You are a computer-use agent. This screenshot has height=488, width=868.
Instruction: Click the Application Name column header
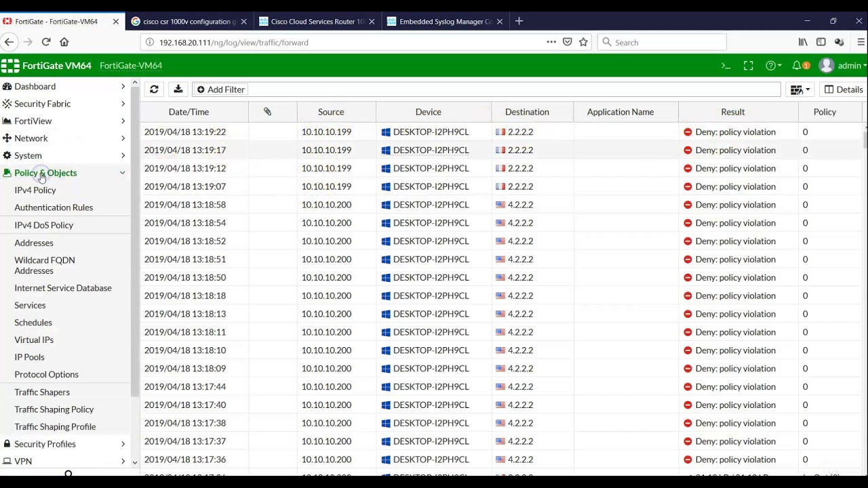coord(620,112)
